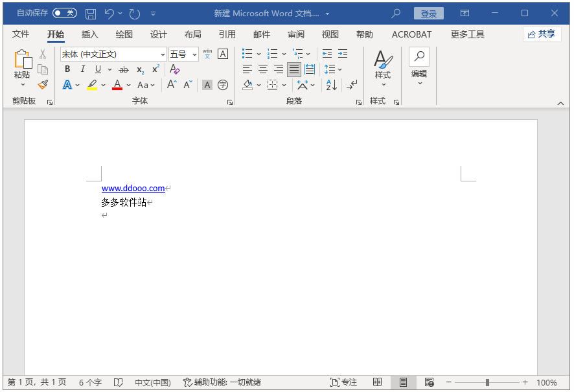Switch to the Review tab
This screenshot has width=574, height=392.
click(296, 34)
